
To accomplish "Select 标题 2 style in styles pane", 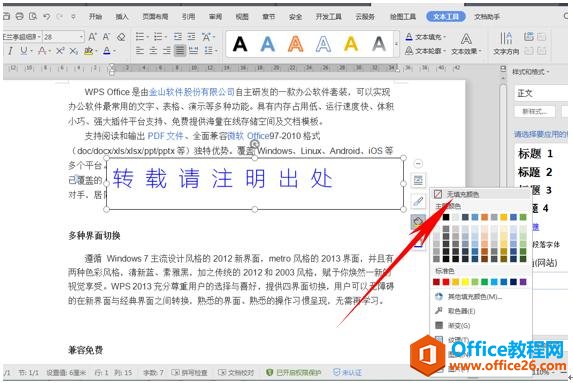I will pyautogui.click(x=535, y=172).
